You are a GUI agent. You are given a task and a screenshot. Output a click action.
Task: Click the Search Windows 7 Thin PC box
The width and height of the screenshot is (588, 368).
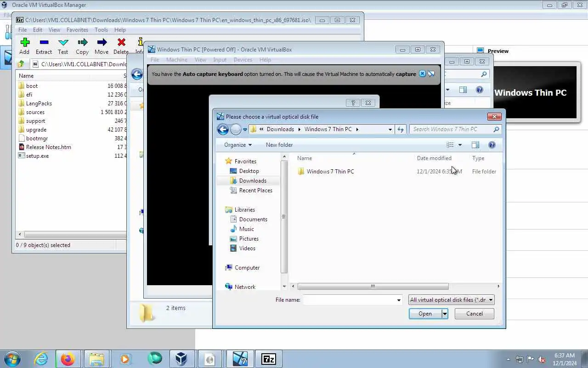451,129
